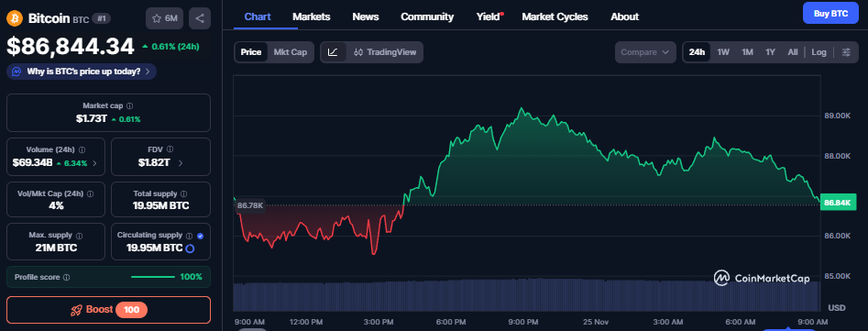The height and width of the screenshot is (331, 868).
Task: Select the 1Y time range
Action: [770, 52]
